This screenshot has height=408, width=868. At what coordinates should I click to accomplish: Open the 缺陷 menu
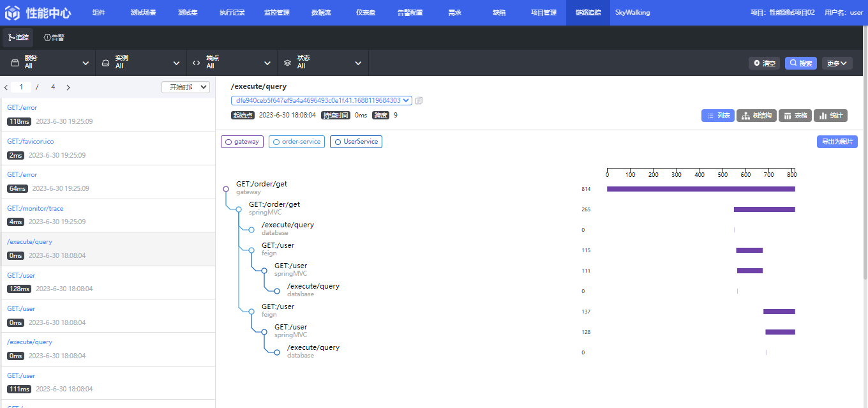(x=499, y=13)
